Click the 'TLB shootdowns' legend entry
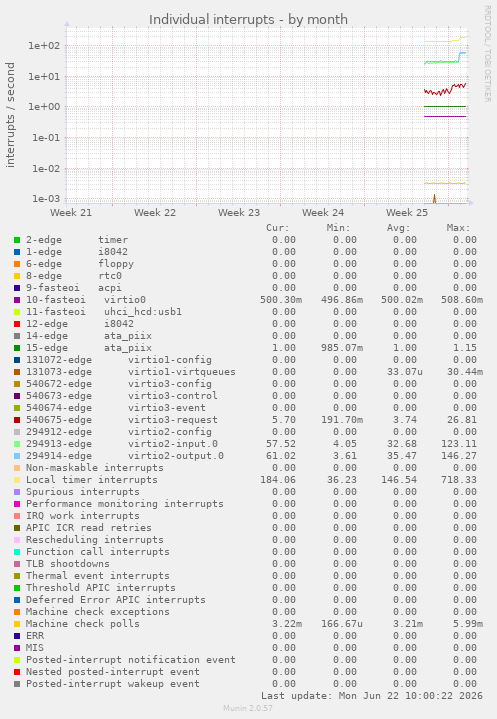497x719 pixels. pyautogui.click(x=68, y=564)
